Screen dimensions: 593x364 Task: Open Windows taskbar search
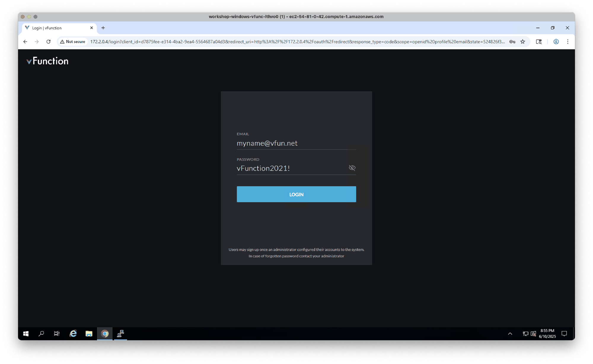[42, 333]
